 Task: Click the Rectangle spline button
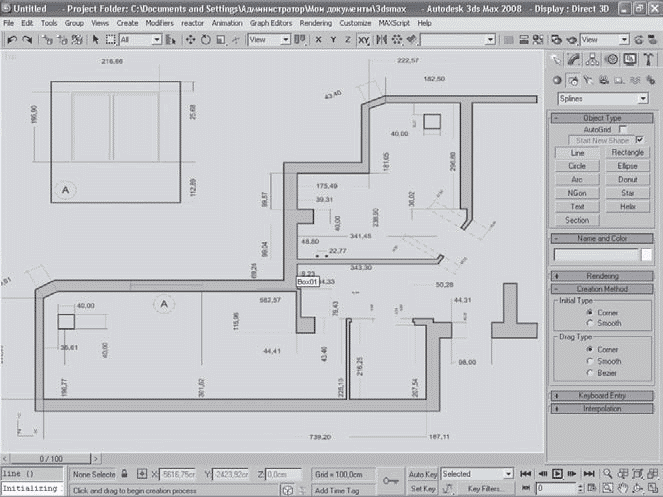point(627,153)
